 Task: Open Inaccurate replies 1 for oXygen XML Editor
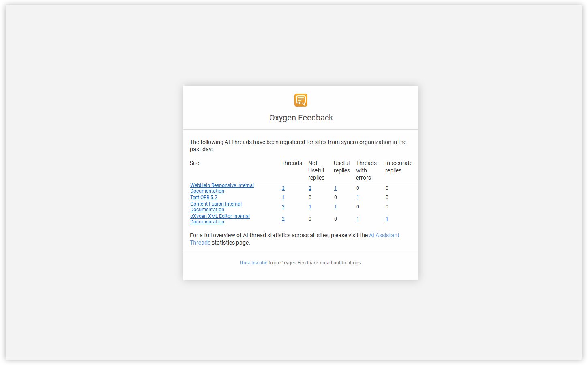coord(387,219)
